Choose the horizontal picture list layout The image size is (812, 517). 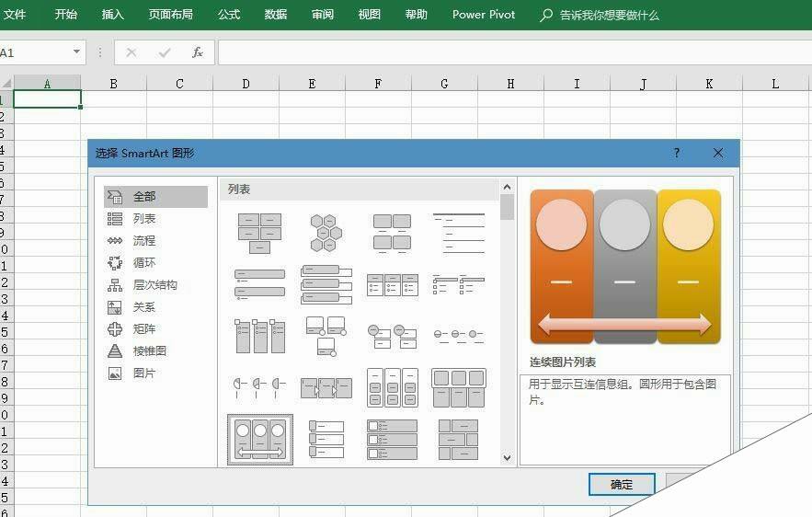[x=458, y=387]
